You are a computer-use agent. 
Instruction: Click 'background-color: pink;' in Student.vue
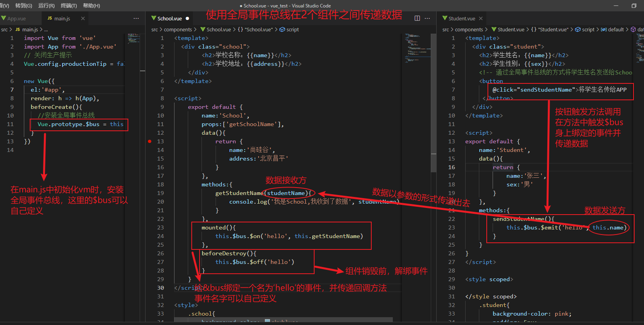click(532, 314)
